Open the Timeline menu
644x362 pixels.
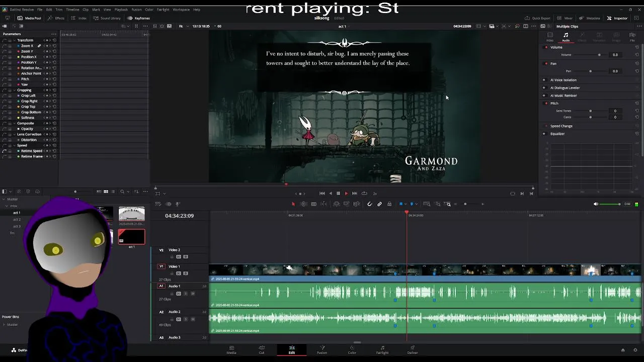(72, 10)
